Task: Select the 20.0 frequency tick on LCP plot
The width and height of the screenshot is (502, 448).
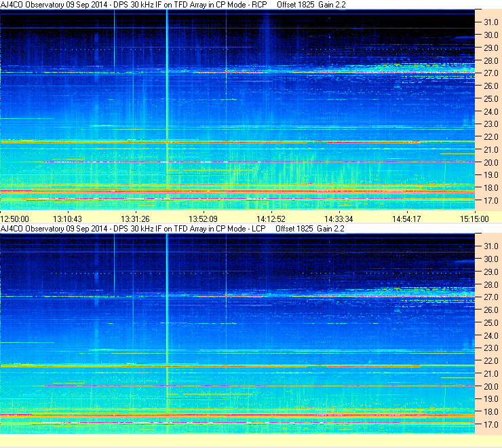Action: click(490, 386)
